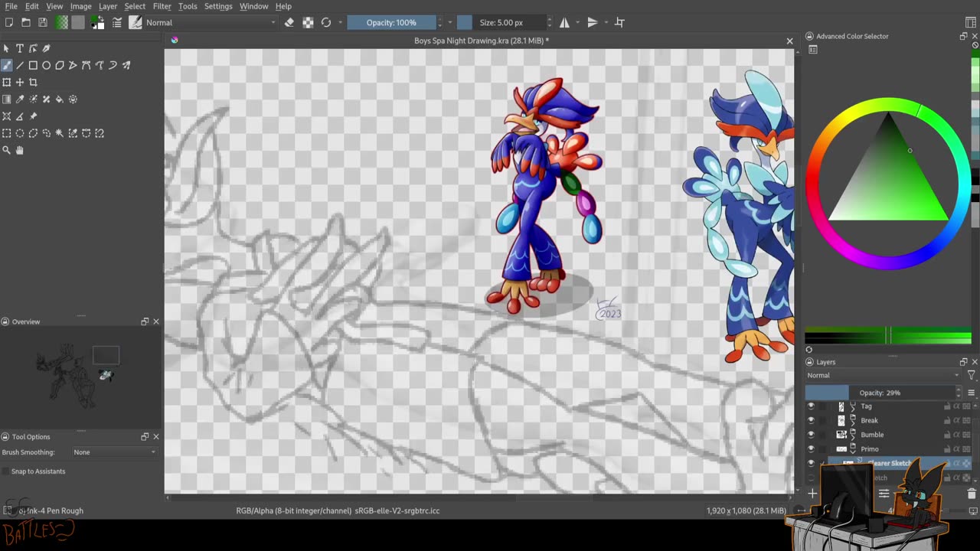Open the Filter menu
This screenshot has width=980, height=551.
(x=162, y=6)
